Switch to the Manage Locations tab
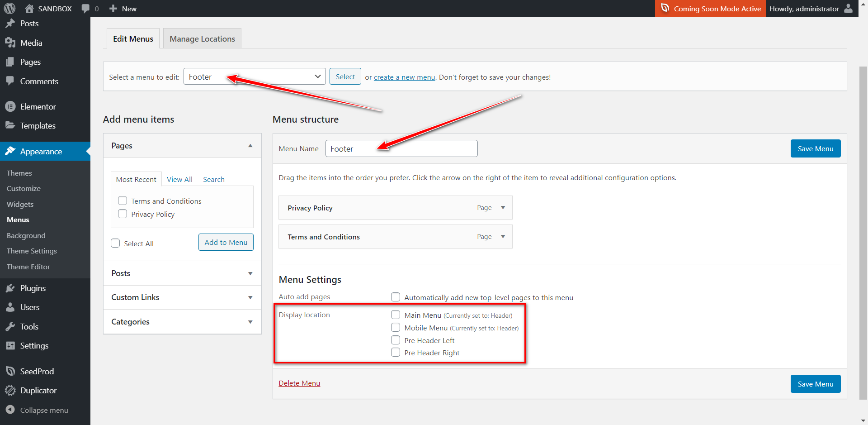Image resolution: width=868 pixels, height=425 pixels. pyautogui.click(x=202, y=38)
